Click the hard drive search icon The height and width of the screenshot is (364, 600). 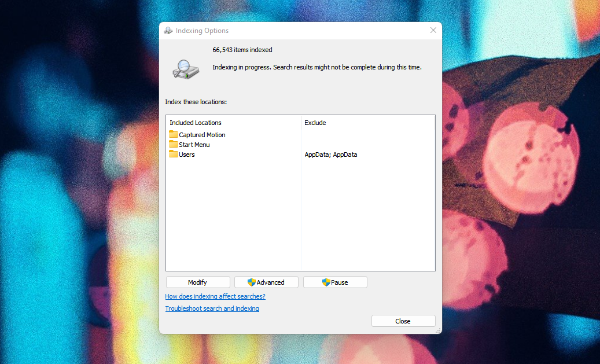[186, 69]
